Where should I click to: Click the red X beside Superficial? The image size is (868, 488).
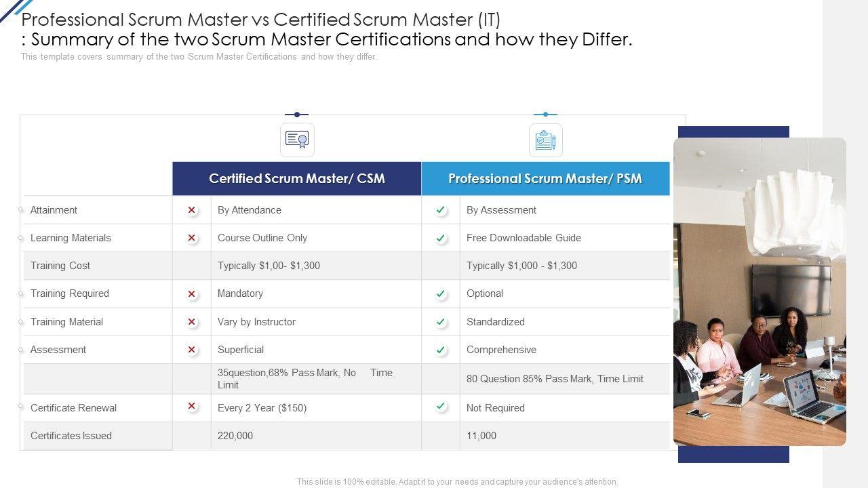(x=192, y=350)
